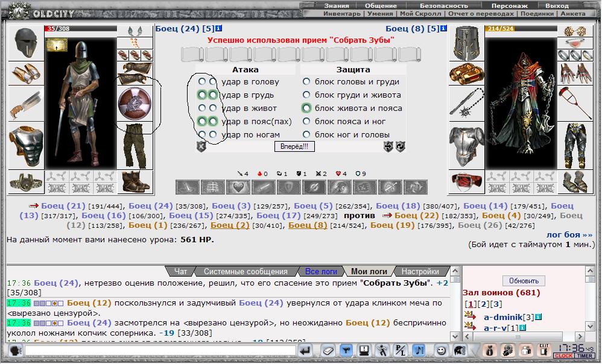Screen dimensions: 602x364
Task: Click the enter arrow to send message
Action: (x=305, y=350)
